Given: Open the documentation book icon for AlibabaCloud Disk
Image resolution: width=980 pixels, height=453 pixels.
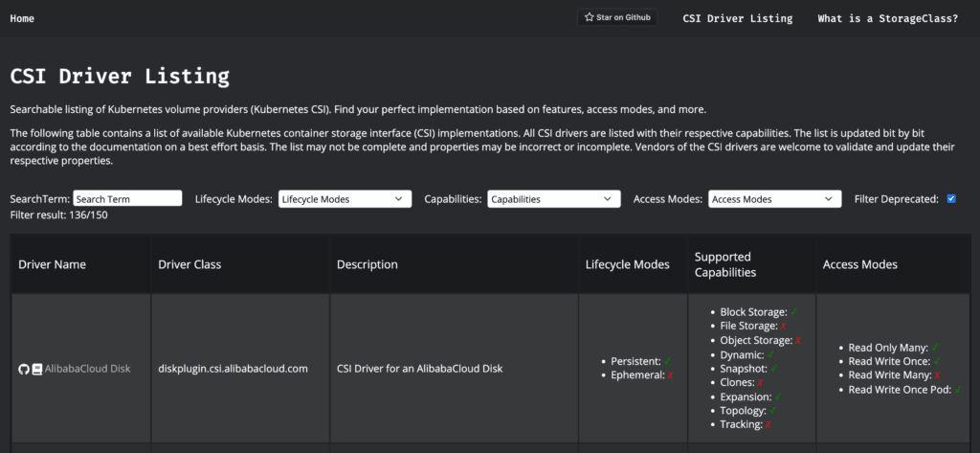Looking at the screenshot, I should (37, 369).
